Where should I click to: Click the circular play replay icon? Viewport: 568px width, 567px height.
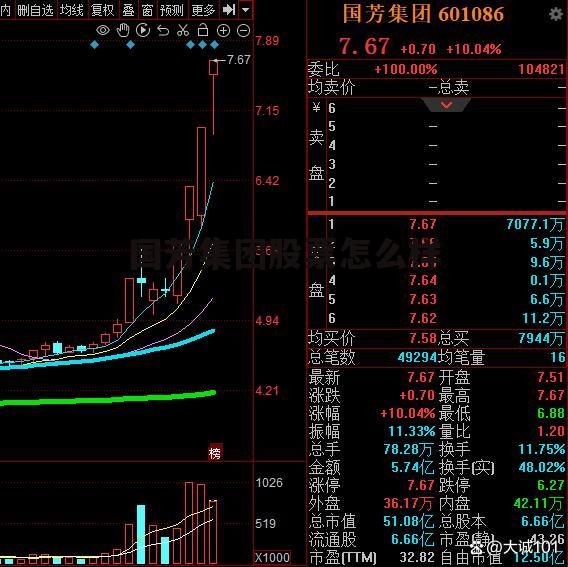(x=143, y=30)
